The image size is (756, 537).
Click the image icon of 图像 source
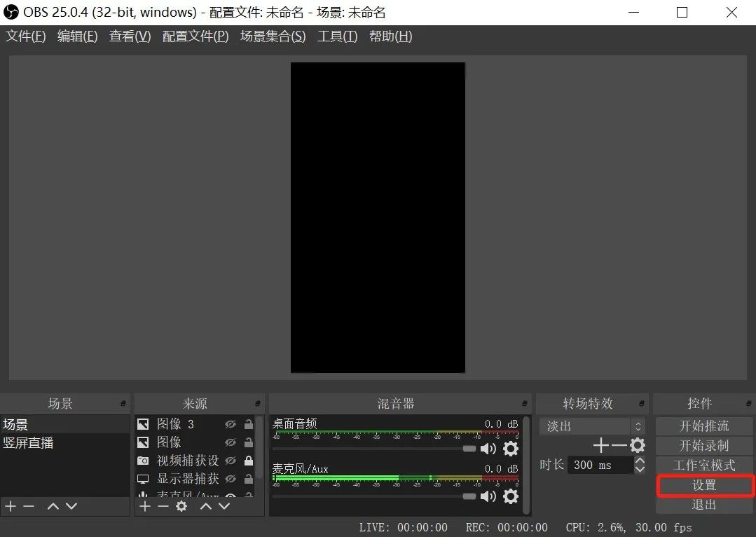point(143,442)
